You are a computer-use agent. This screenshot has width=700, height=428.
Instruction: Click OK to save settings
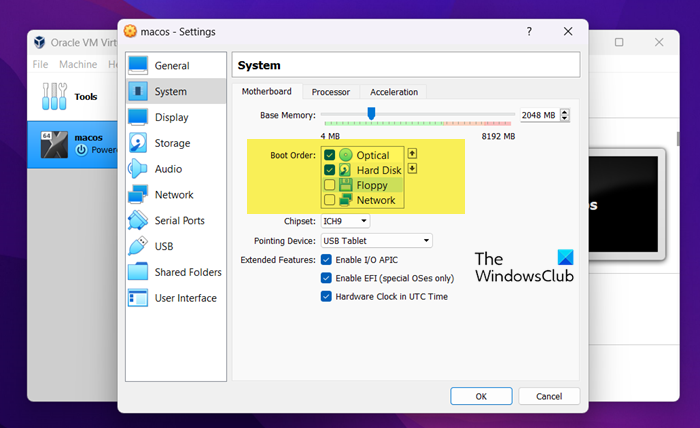coord(481,396)
